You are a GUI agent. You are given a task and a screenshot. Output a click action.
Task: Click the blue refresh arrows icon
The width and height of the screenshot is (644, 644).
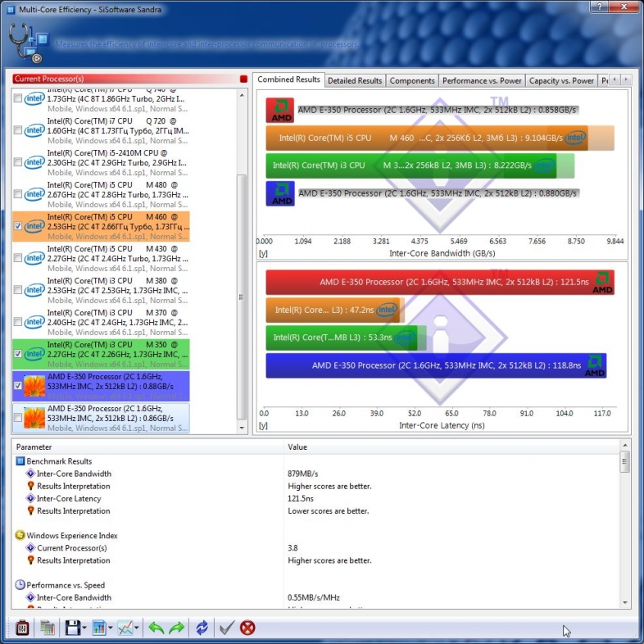click(x=202, y=628)
